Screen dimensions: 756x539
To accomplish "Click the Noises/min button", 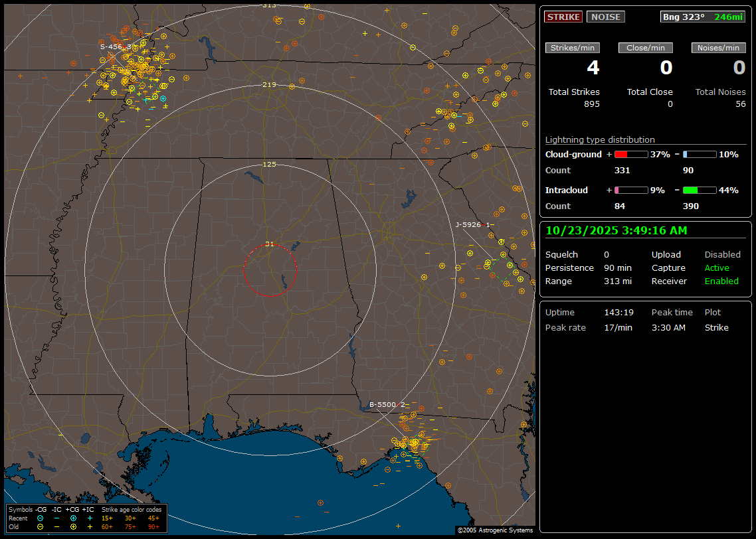I will [719, 48].
